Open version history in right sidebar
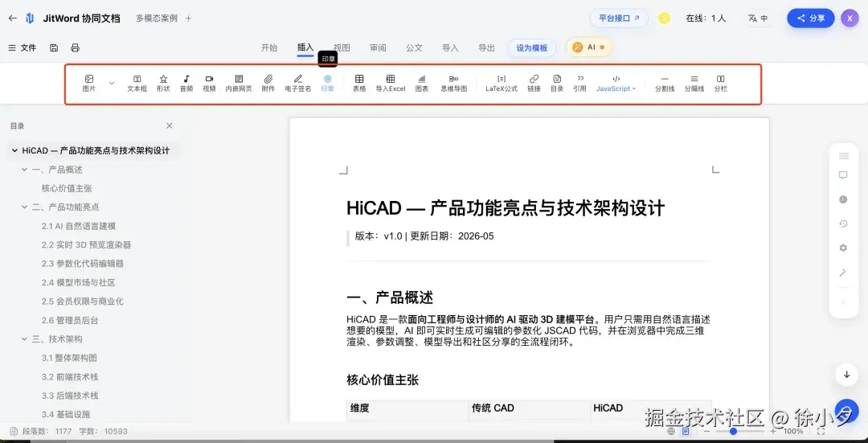868x443 pixels. (x=843, y=224)
